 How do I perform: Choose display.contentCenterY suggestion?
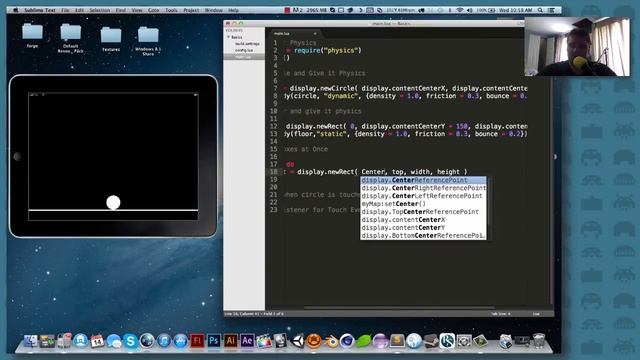point(423,228)
